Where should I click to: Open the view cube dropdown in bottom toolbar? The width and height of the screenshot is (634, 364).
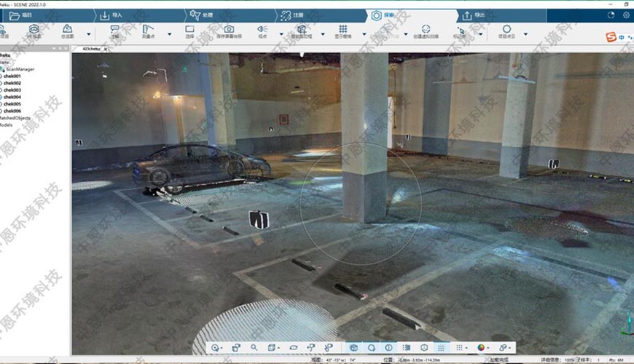pyautogui.click(x=273, y=347)
